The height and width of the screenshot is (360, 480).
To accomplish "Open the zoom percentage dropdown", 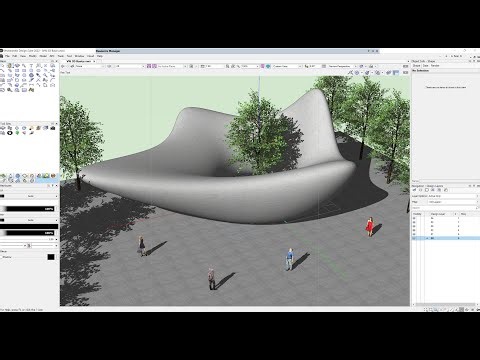I will click(250, 66).
